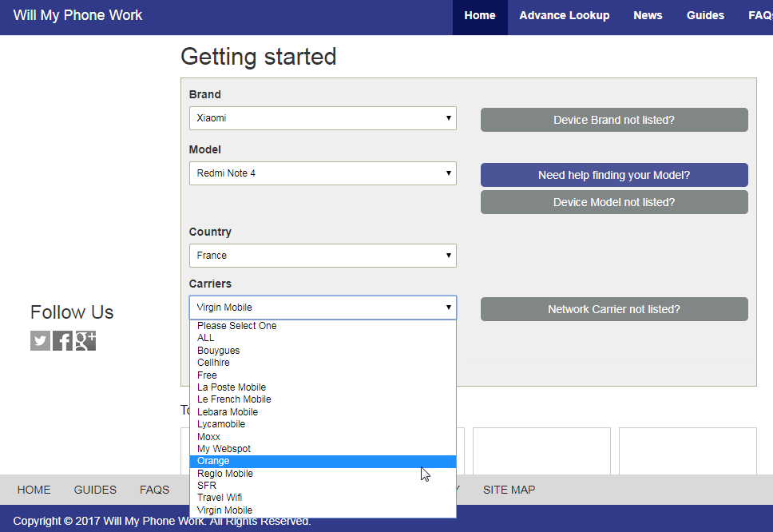Click 'Device Brand not listed?' button
The image size is (773, 532).
[x=614, y=120]
